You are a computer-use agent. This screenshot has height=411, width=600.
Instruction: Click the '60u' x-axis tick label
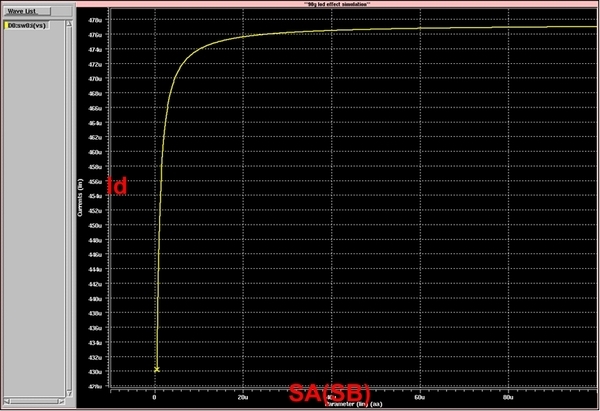420,397
